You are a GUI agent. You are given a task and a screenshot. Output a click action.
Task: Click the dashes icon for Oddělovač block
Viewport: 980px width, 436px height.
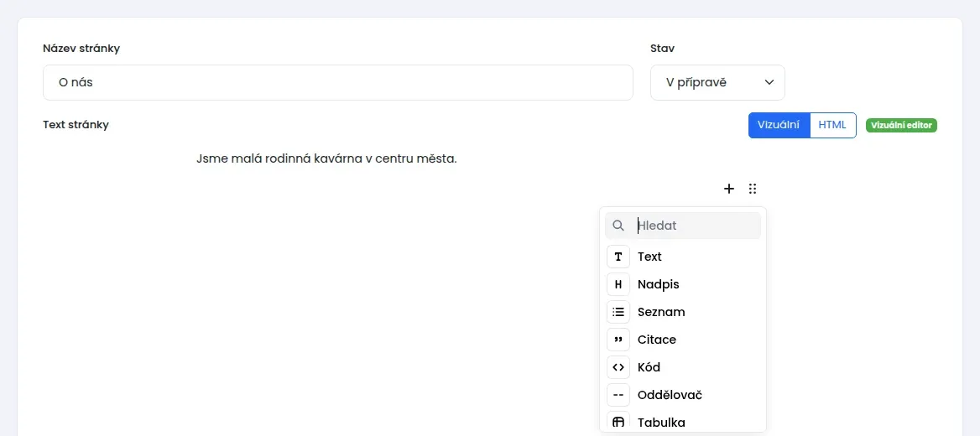pos(618,395)
